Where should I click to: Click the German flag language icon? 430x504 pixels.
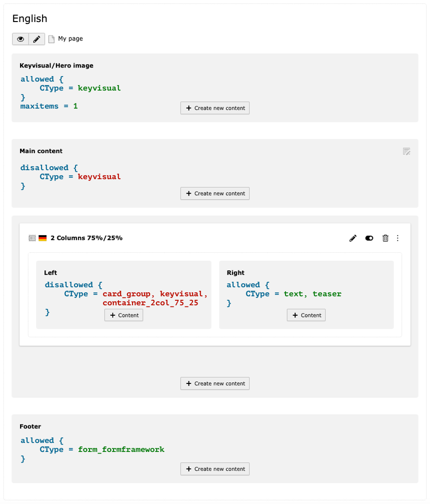(x=42, y=238)
